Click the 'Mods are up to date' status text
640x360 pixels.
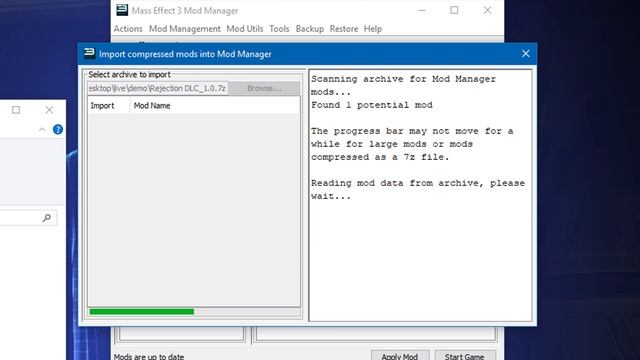pyautogui.click(x=149, y=356)
